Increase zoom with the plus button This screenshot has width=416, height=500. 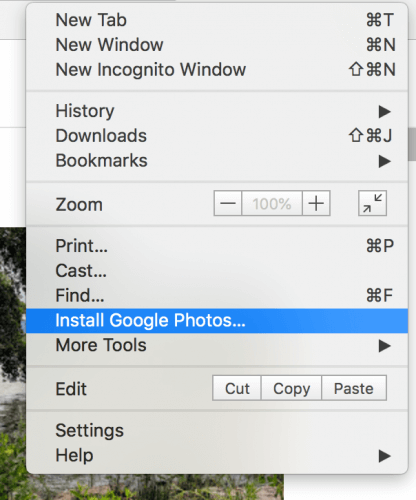point(316,203)
